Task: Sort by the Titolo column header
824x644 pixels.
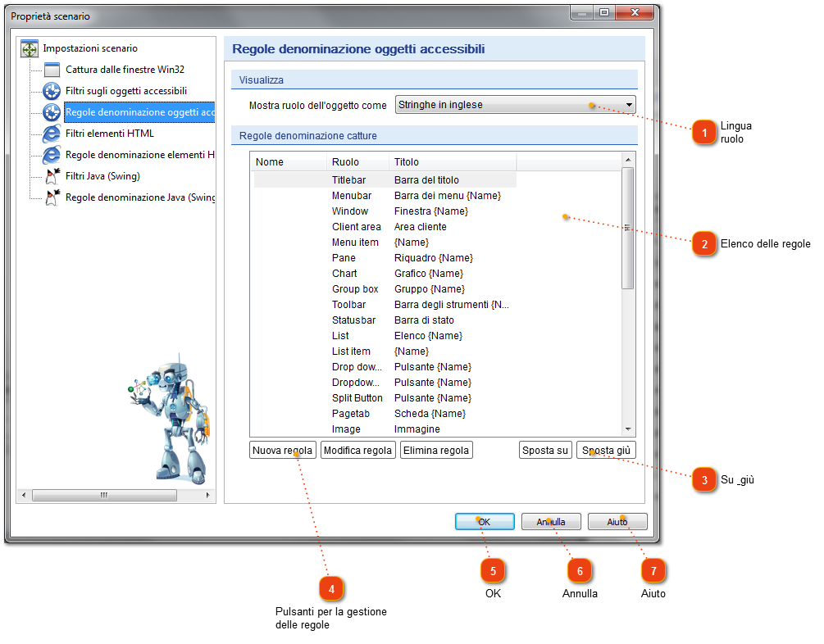Action: (x=453, y=161)
